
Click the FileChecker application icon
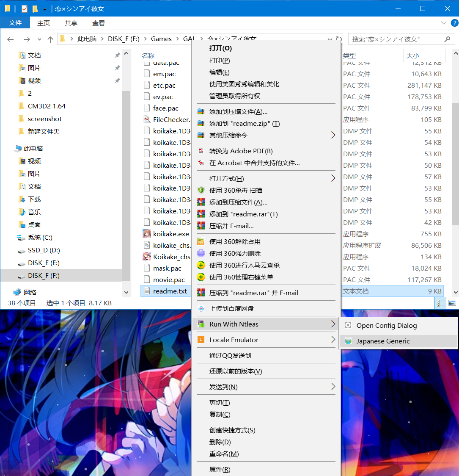(147, 119)
